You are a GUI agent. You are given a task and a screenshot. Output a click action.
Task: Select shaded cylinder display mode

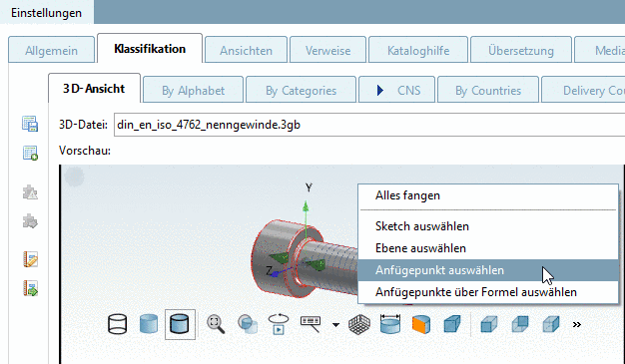(149, 324)
